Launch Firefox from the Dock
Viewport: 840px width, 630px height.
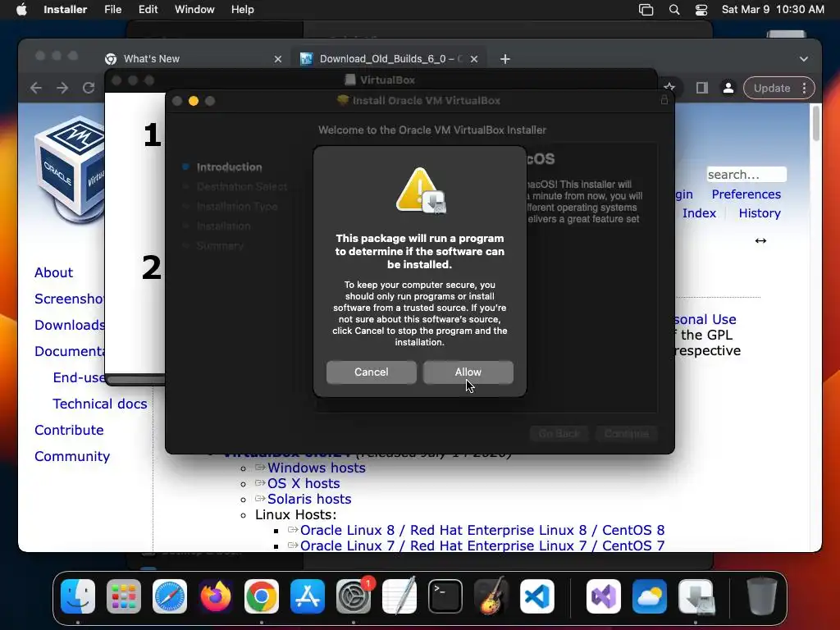coord(216,596)
